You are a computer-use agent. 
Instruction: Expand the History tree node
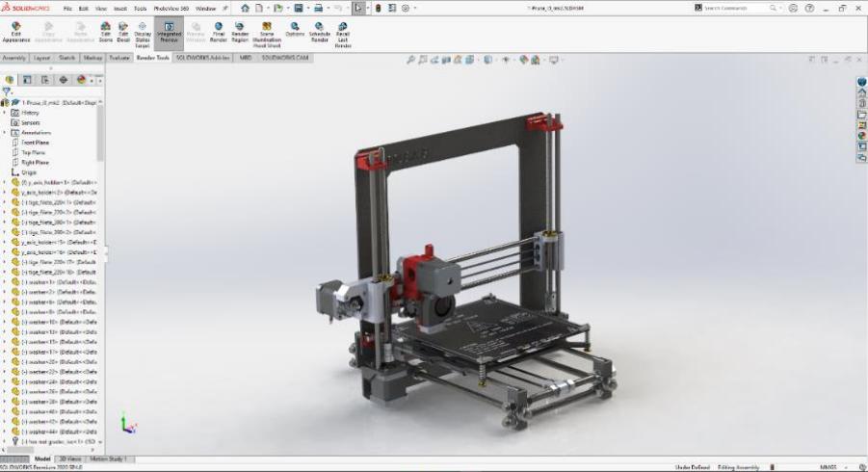click(x=4, y=113)
